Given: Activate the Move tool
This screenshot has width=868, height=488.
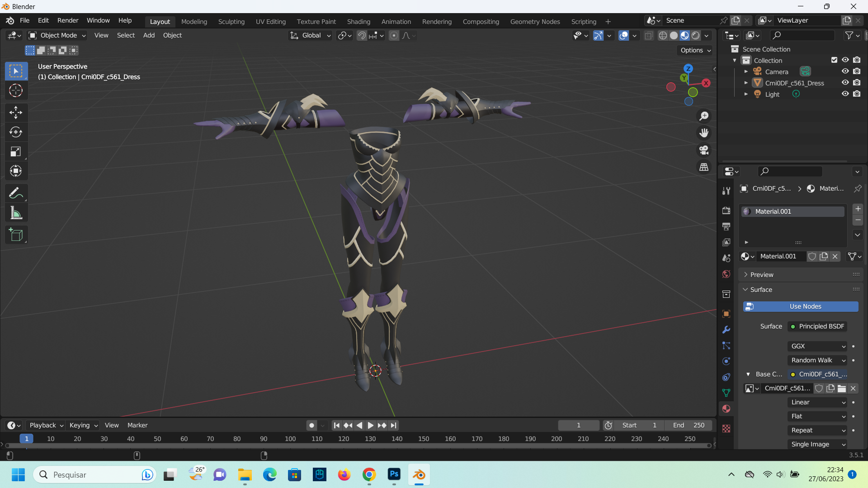Looking at the screenshot, I should 16,113.
